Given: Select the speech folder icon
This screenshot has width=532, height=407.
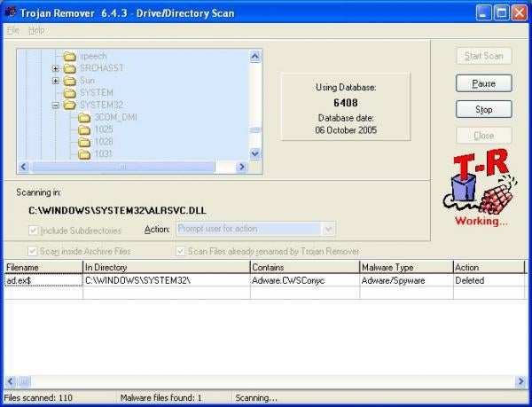Looking at the screenshot, I should [69, 56].
